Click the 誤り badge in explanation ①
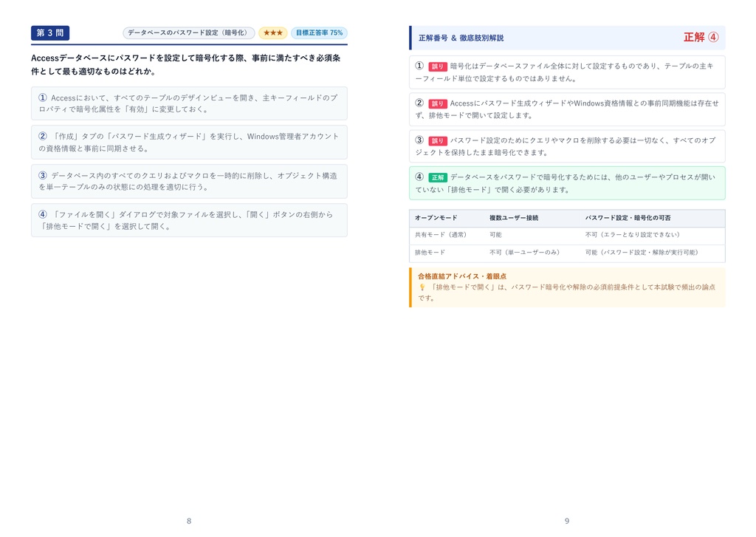The height and width of the screenshot is (537, 756). click(437, 66)
